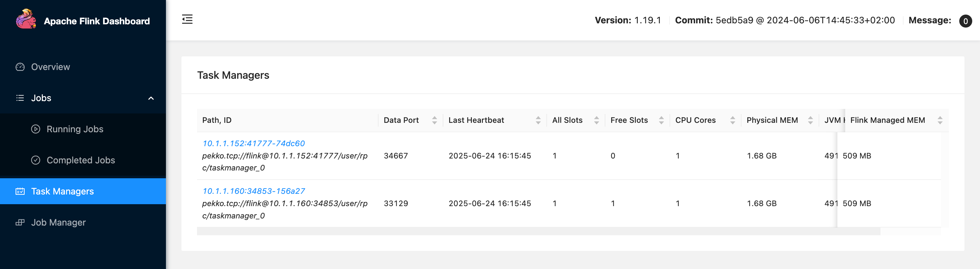
Task: Open the Job Manager menu item
Action: pyautogui.click(x=58, y=223)
